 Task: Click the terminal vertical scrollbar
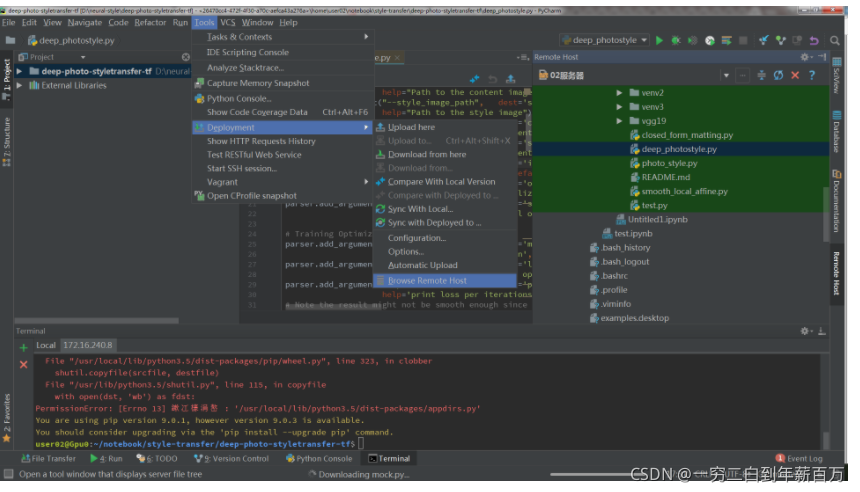(x=825, y=440)
